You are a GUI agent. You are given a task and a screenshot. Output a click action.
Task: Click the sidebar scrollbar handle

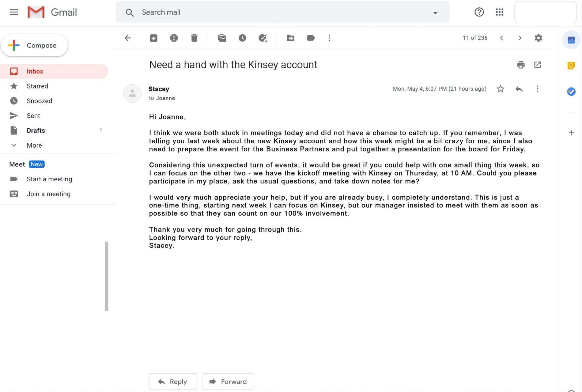pos(106,276)
